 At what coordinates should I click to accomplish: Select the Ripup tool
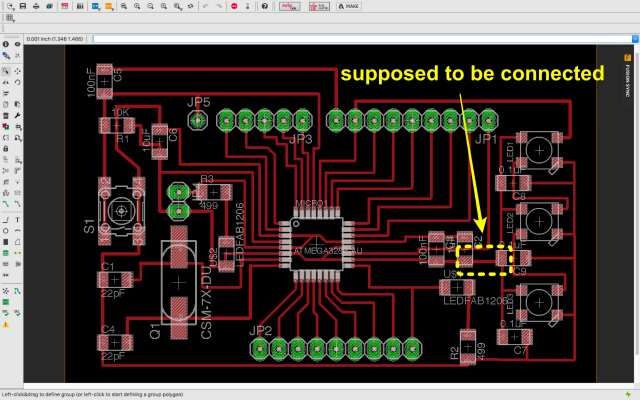(x=18, y=204)
